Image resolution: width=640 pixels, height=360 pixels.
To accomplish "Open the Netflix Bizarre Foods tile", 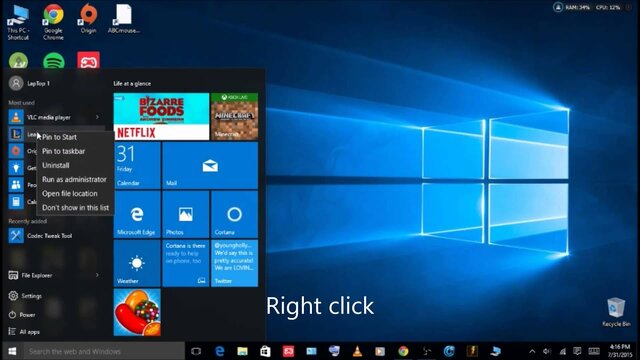I will [x=161, y=116].
